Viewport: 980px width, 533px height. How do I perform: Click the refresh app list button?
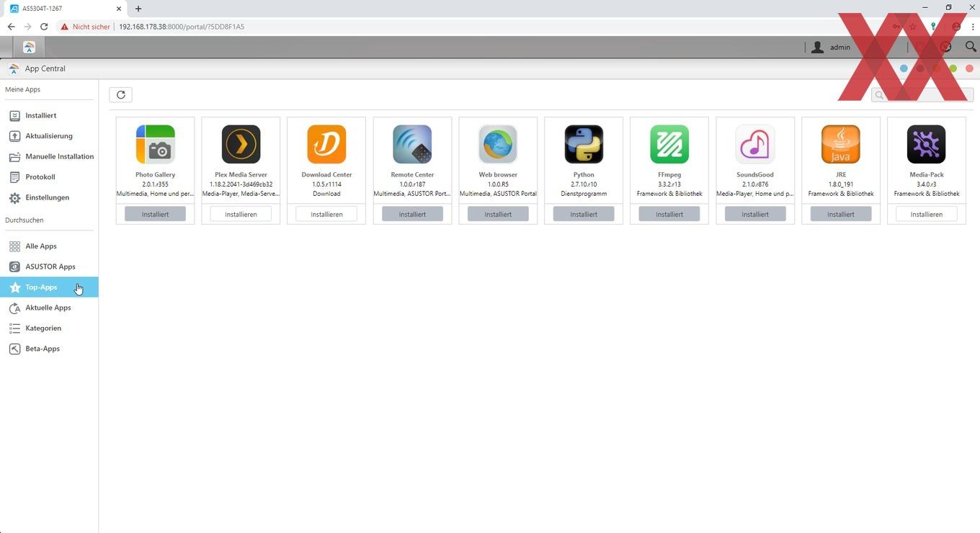[120, 94]
